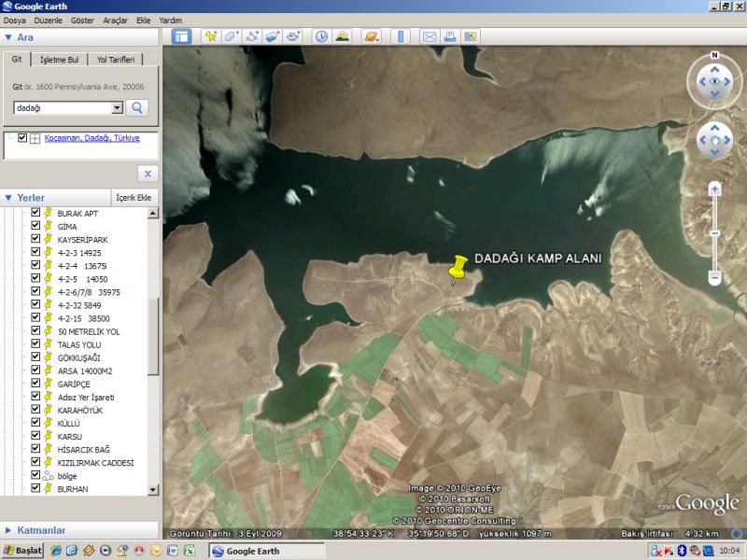The image size is (747, 560).
Task: Look down with the eye joystick down arrow
Action: [x=714, y=94]
